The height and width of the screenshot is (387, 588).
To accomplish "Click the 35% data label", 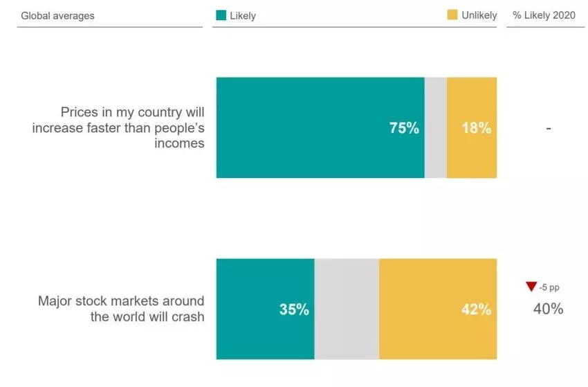I will point(293,309).
